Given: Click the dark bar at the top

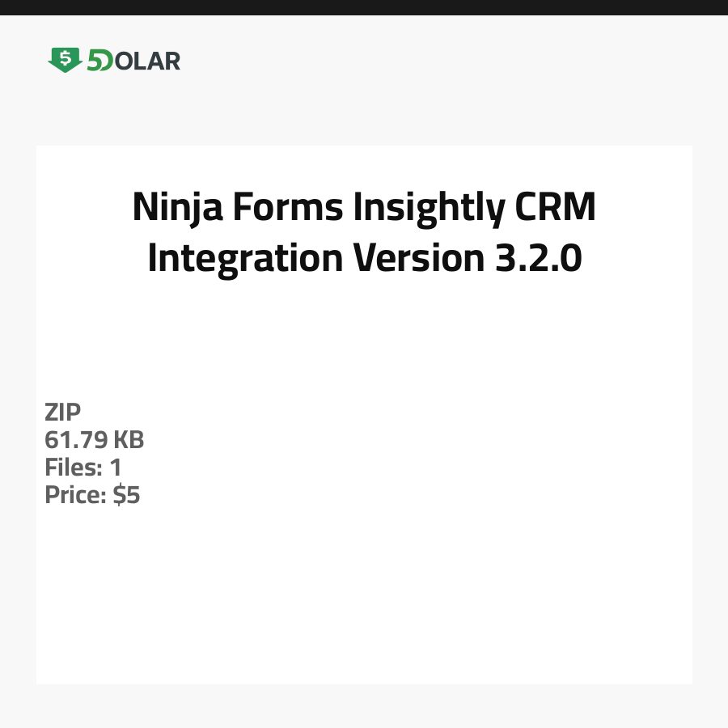Looking at the screenshot, I should coord(364,7).
